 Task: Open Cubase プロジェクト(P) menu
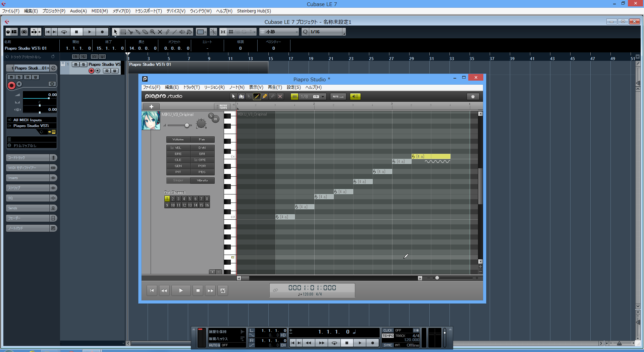(x=54, y=11)
